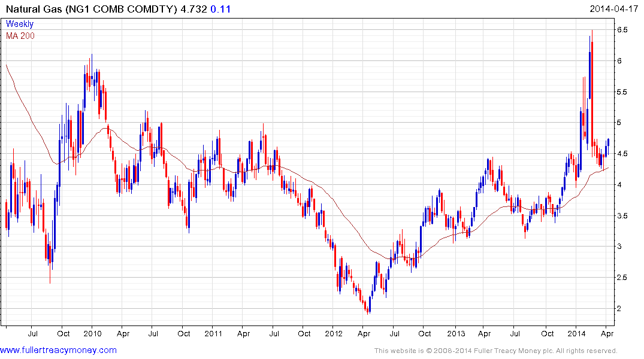Viewport: 644px width, 359px height.
Task: Select the 2013 year marker on time axis
Action: tap(456, 333)
